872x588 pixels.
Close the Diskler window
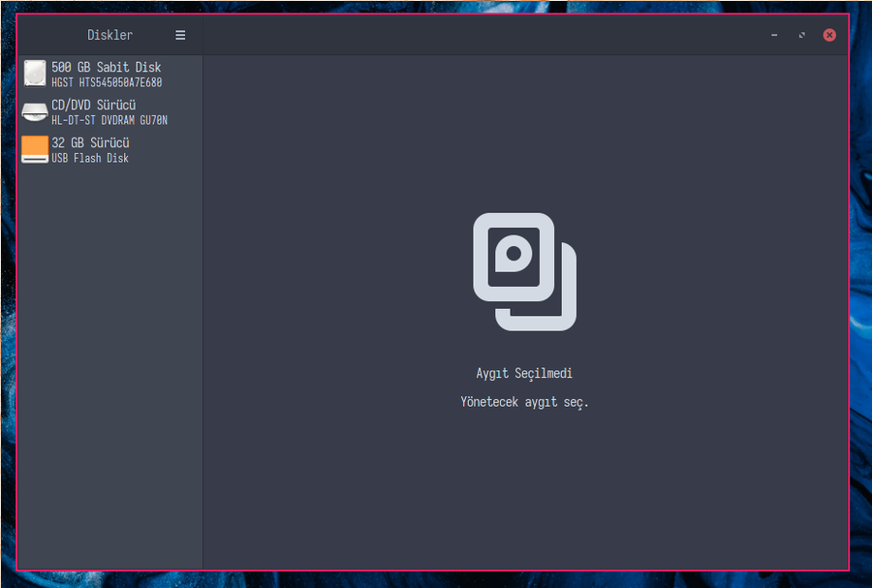829,35
